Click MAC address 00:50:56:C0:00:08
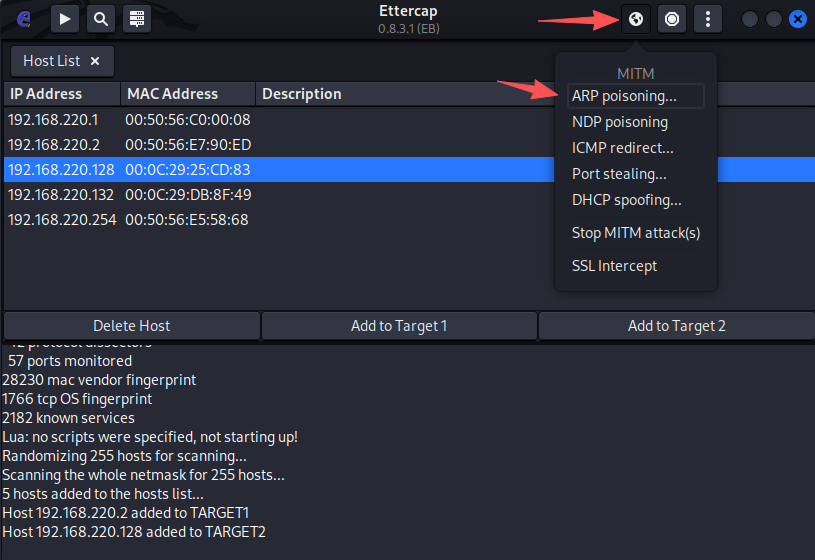The width and height of the screenshot is (815, 560). tap(188, 120)
